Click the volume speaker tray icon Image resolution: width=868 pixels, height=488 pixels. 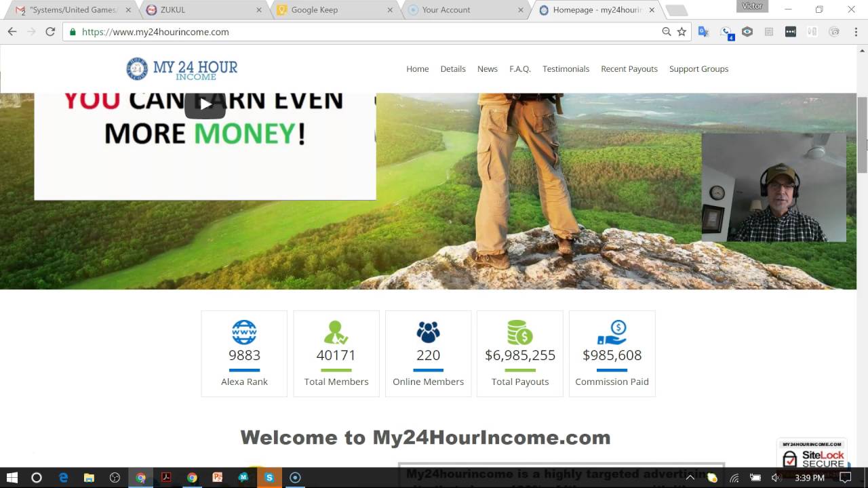(776, 478)
